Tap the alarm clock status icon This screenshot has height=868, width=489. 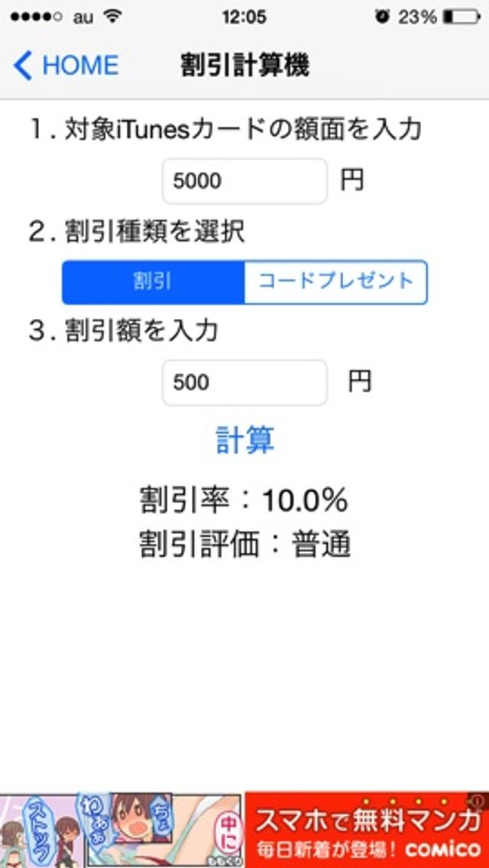click(382, 16)
